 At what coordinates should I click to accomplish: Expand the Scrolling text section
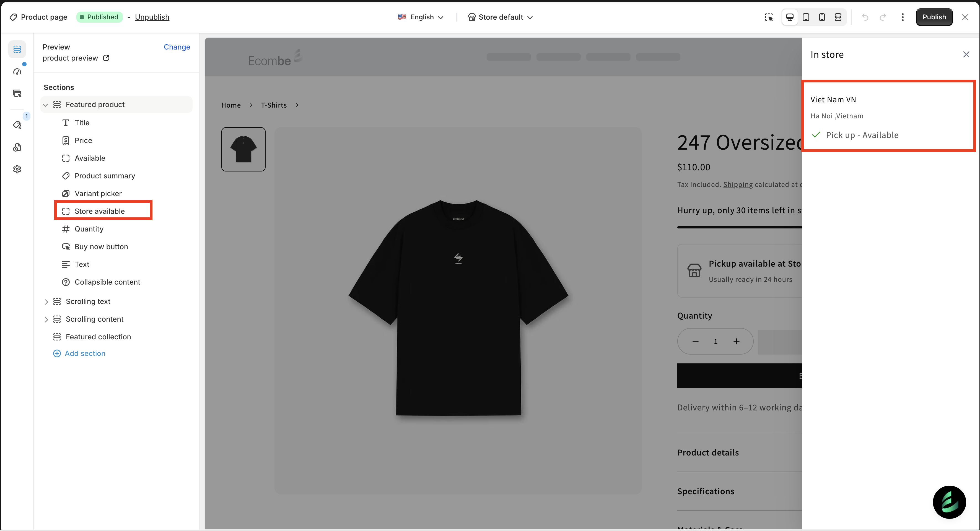click(x=46, y=302)
